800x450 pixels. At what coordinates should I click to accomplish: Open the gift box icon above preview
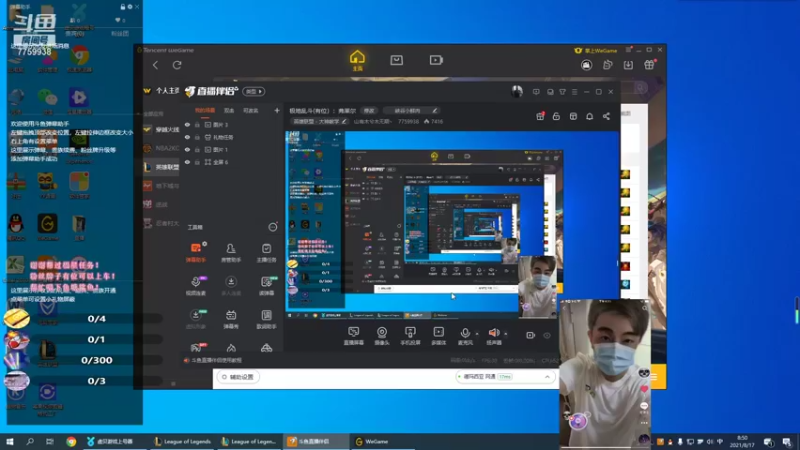(x=540, y=116)
